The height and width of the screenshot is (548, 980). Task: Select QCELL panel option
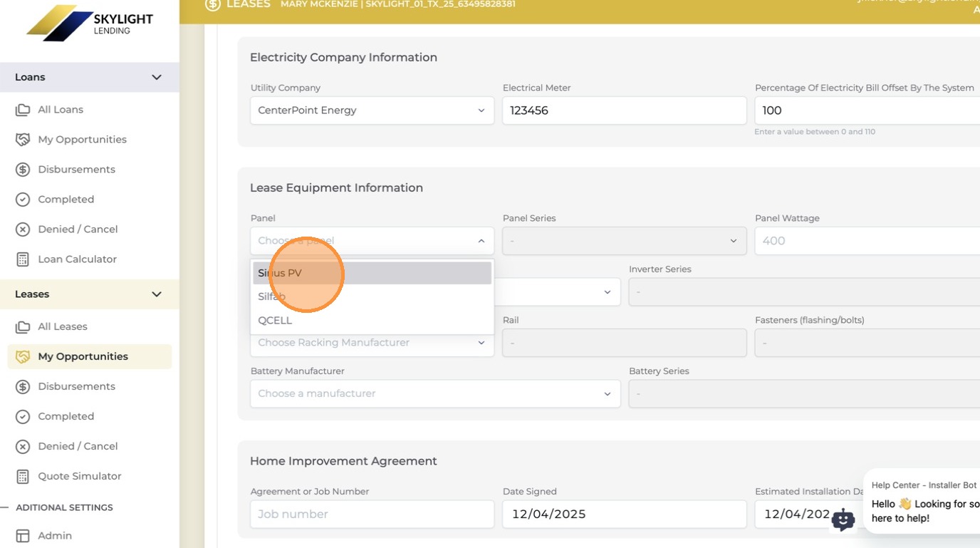372,320
